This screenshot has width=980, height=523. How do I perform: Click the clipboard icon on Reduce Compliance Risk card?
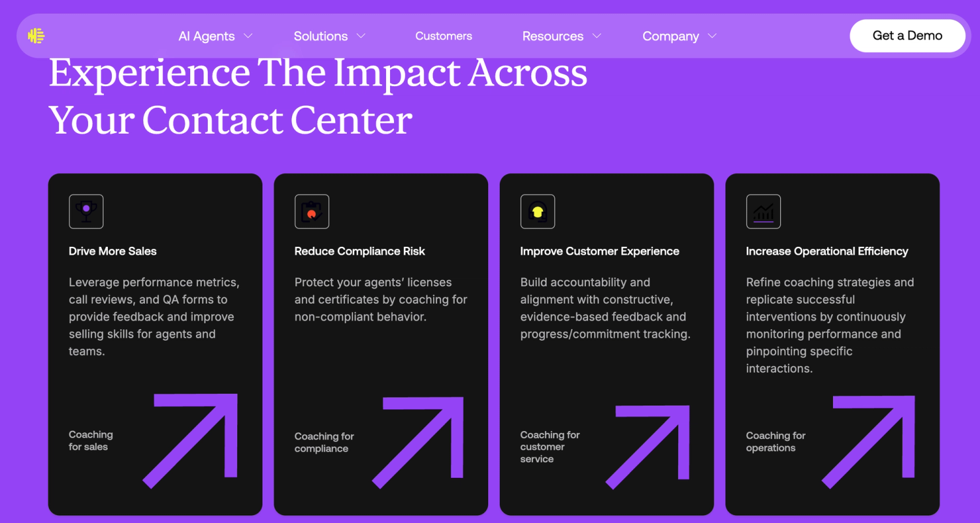pyautogui.click(x=312, y=212)
